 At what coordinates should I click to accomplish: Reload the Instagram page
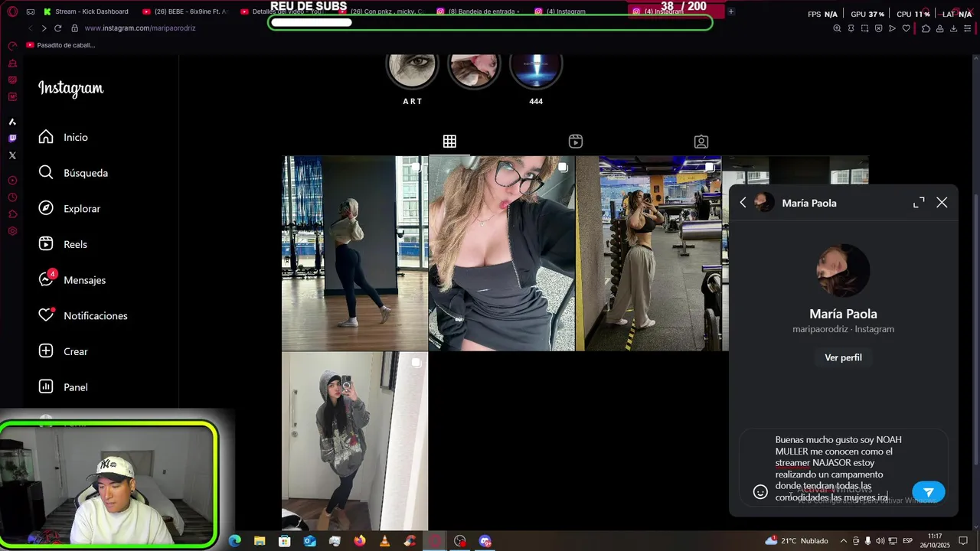57,28
